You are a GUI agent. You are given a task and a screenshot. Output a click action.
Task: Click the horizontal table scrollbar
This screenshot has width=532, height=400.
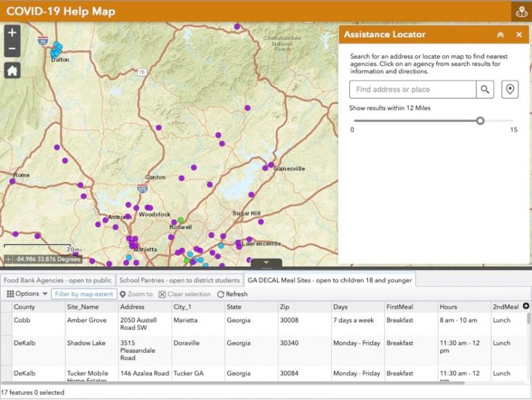(x=233, y=383)
